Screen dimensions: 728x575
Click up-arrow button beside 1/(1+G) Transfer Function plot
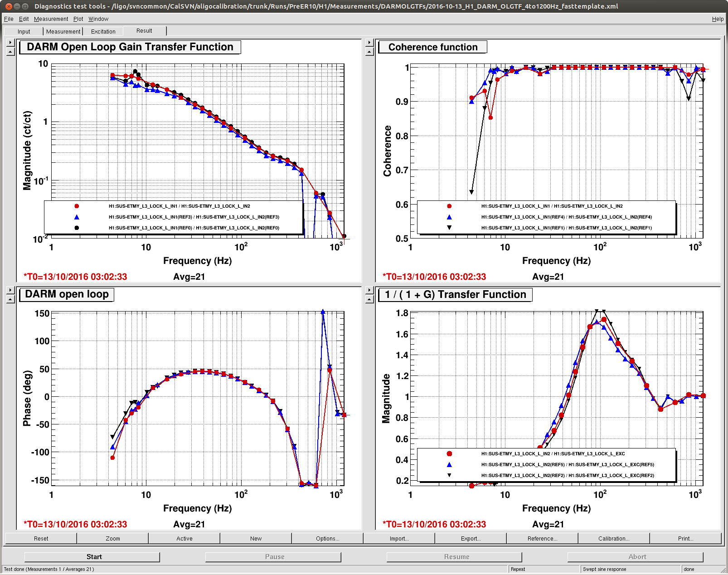[x=369, y=299]
